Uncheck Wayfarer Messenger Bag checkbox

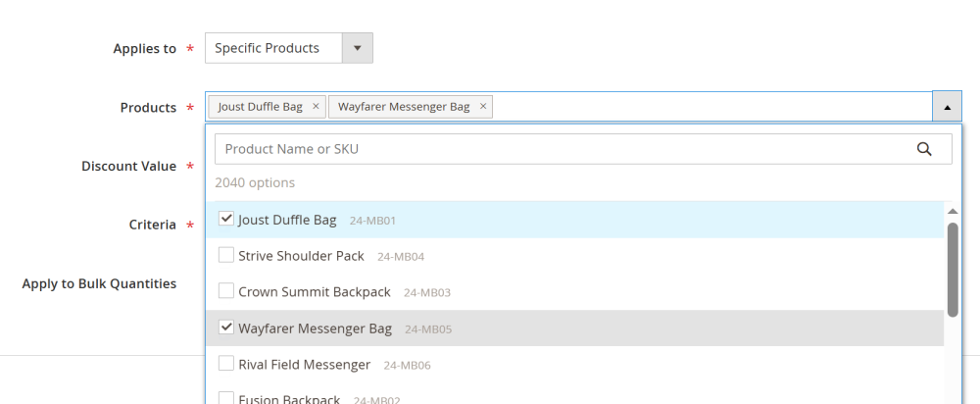[226, 328]
